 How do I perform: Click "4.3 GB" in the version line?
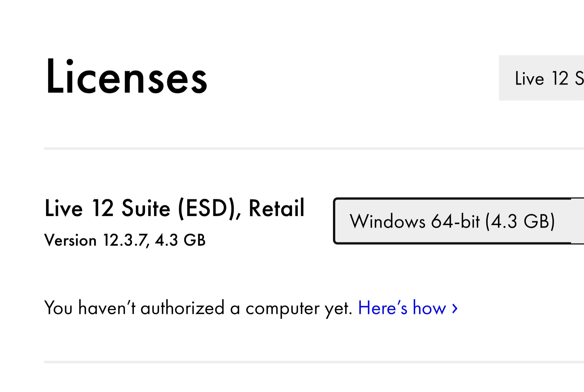[180, 240]
